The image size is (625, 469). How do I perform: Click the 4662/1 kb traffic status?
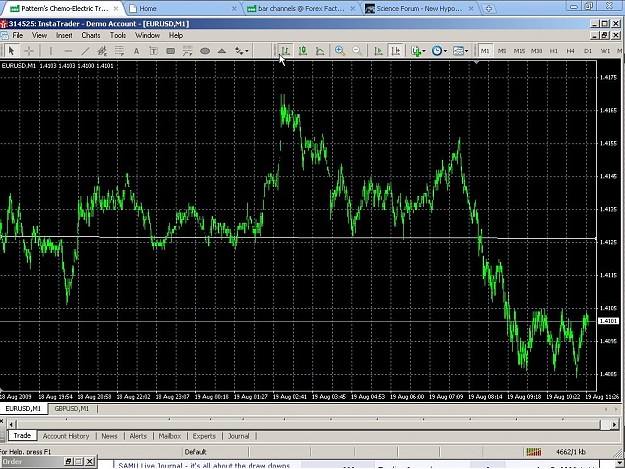570,452
